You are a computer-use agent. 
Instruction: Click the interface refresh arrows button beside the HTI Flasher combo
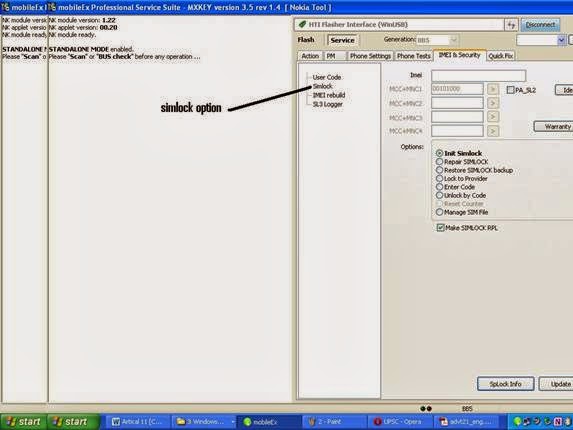511,25
